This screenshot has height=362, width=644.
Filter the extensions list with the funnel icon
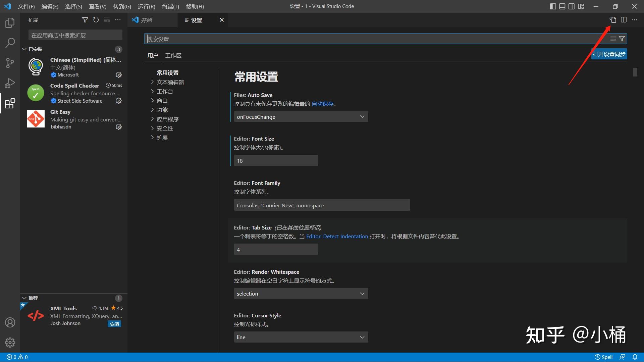pos(85,20)
